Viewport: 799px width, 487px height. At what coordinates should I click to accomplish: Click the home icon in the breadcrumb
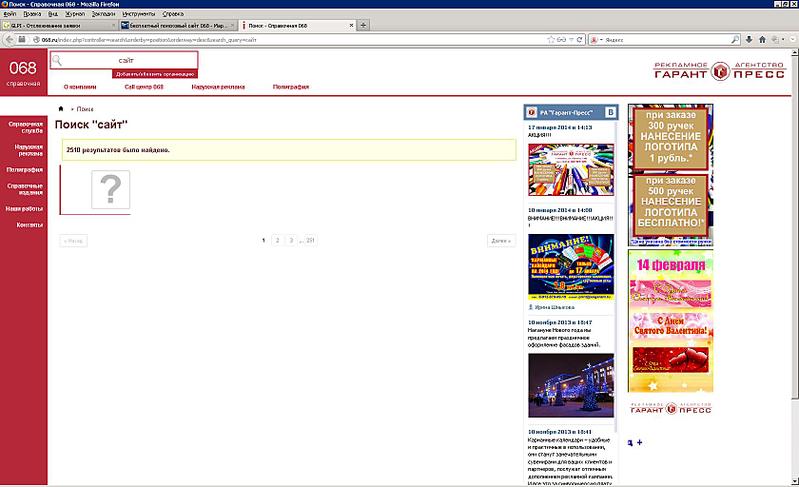pyautogui.click(x=61, y=108)
